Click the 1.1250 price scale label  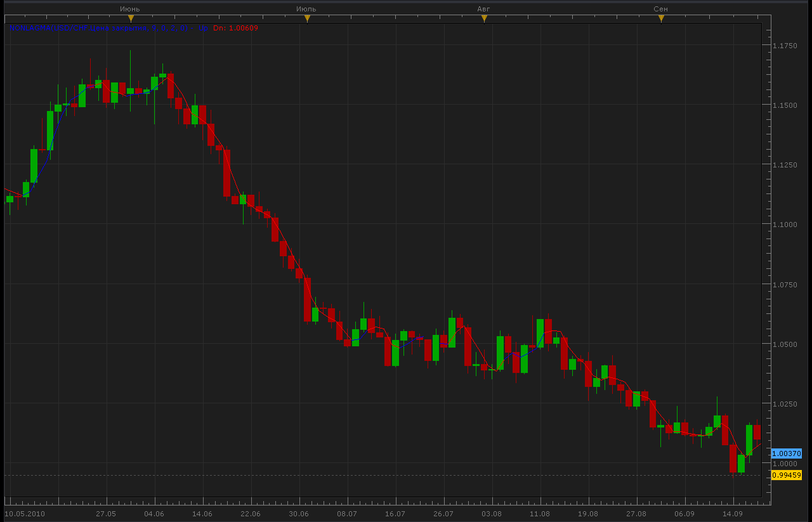coord(785,165)
